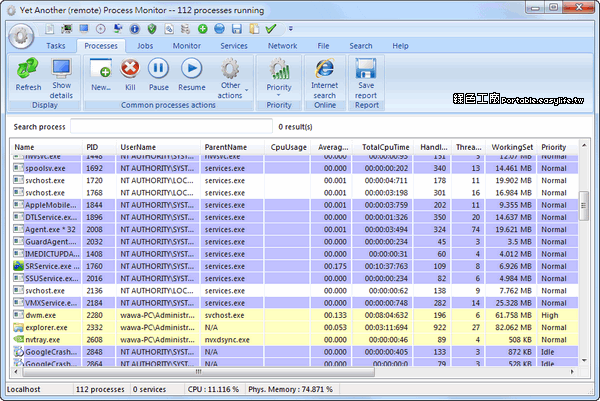The width and height of the screenshot is (600, 401).
Task: Select the IMEDICTUPDA... process row
Action: pyautogui.click(x=295, y=254)
